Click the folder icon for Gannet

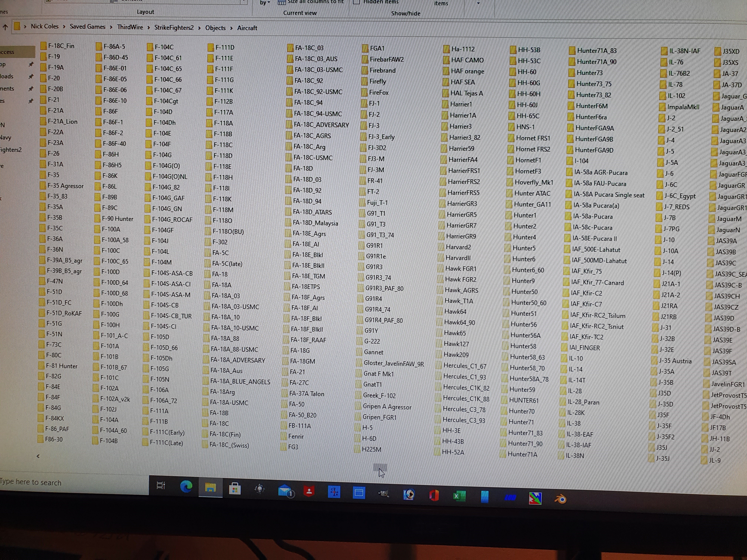[359, 352]
